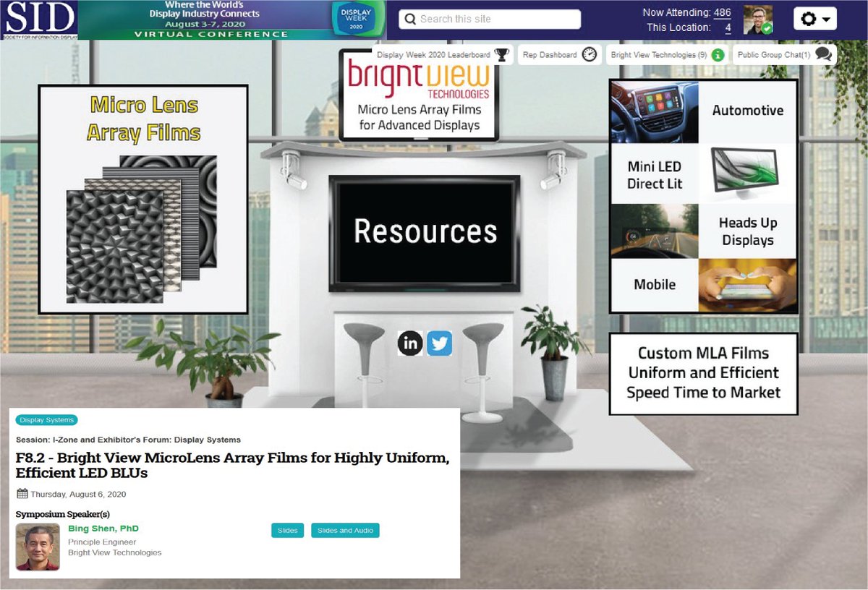Open the settings gear dropdown

pyautogui.click(x=815, y=19)
